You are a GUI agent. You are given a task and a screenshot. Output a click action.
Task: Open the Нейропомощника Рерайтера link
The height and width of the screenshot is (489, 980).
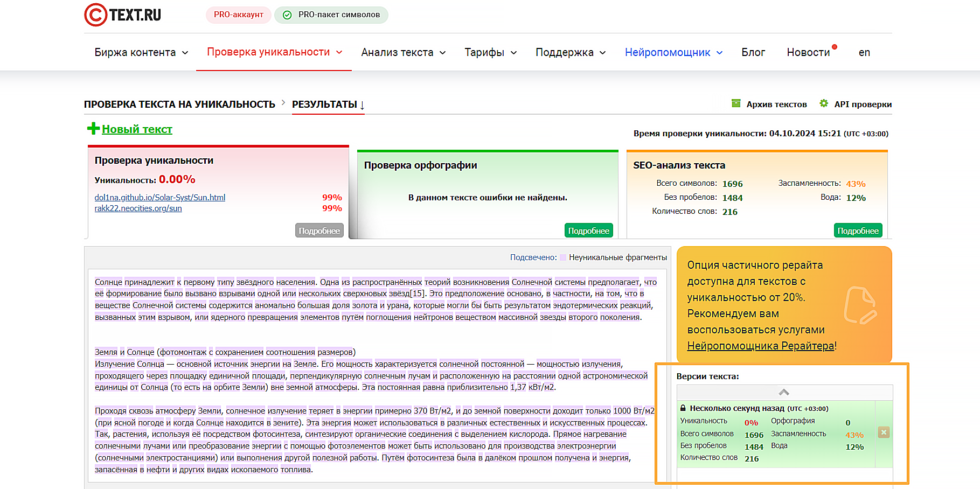(761, 346)
